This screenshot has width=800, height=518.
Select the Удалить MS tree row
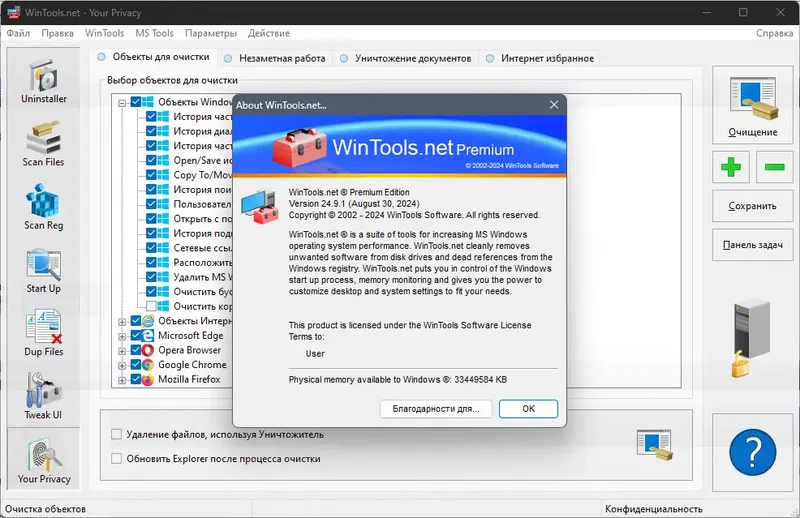click(x=203, y=277)
